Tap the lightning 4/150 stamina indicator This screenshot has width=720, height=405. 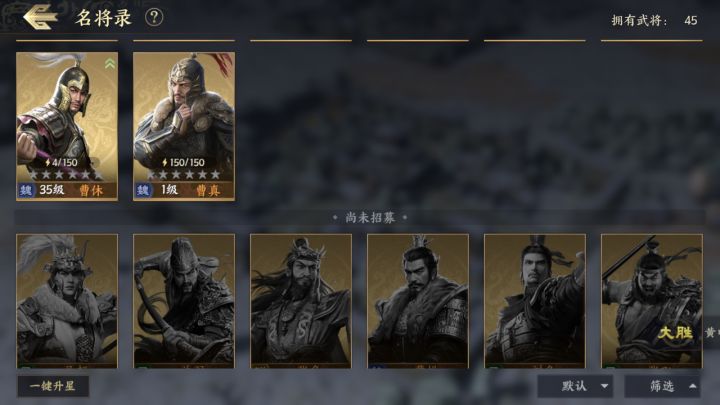61,162
